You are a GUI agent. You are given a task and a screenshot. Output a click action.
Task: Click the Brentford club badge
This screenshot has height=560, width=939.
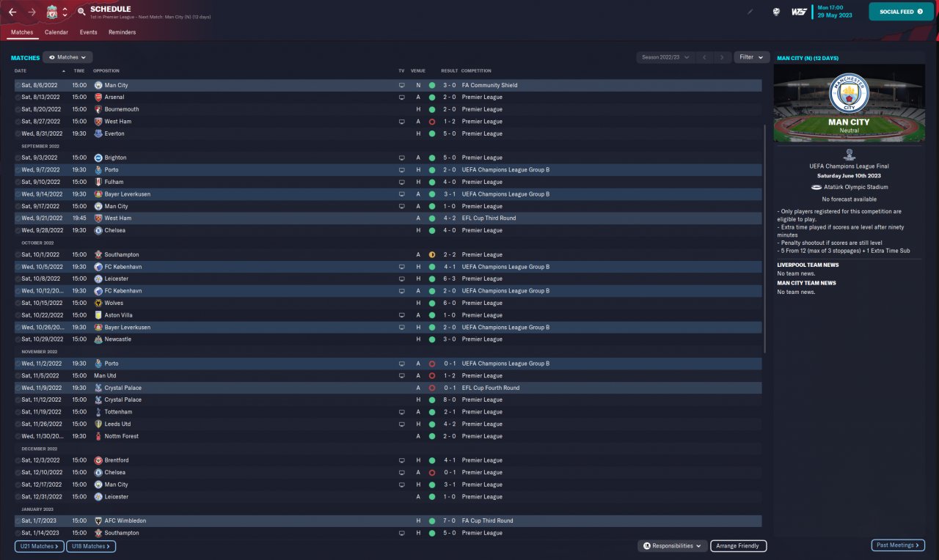point(98,460)
